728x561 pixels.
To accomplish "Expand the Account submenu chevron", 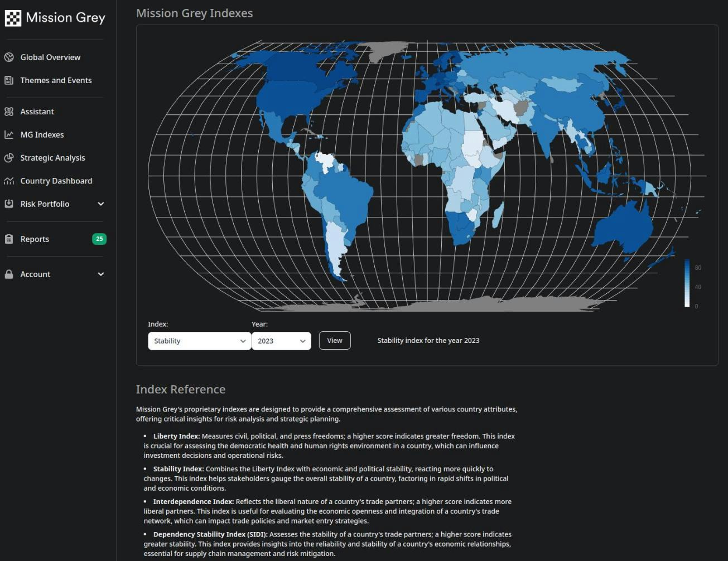I will coord(100,274).
